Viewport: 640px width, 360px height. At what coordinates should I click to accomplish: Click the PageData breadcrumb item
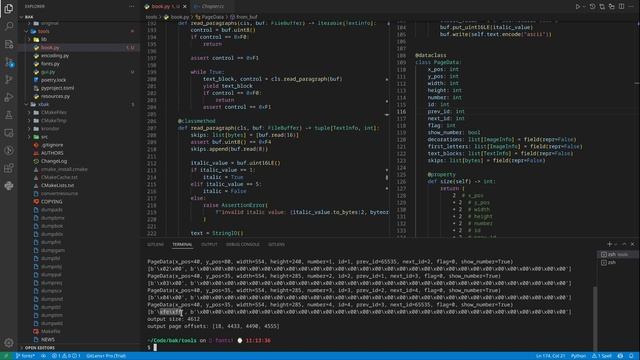tap(210, 17)
